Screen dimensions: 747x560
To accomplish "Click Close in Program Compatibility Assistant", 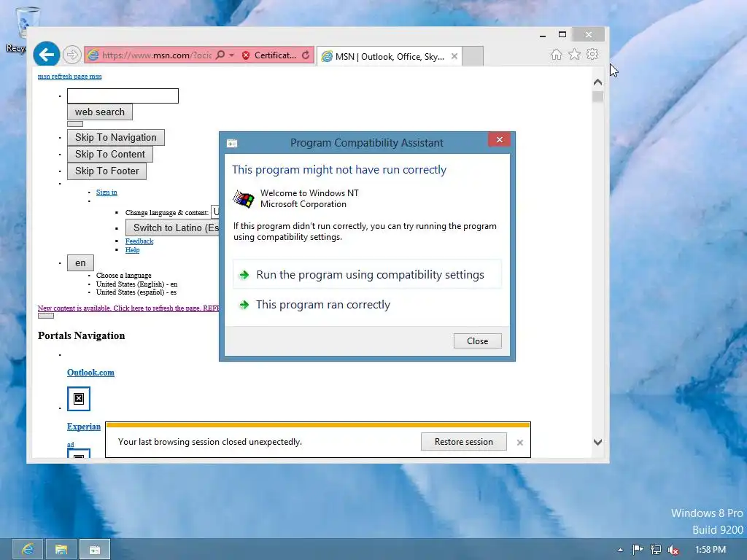I will point(477,341).
